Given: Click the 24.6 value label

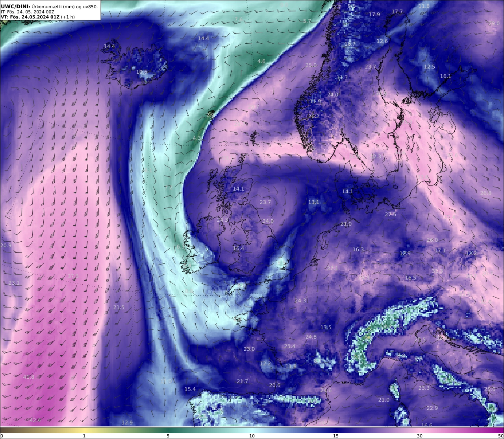Looking at the screenshot, I should click(326, 391).
